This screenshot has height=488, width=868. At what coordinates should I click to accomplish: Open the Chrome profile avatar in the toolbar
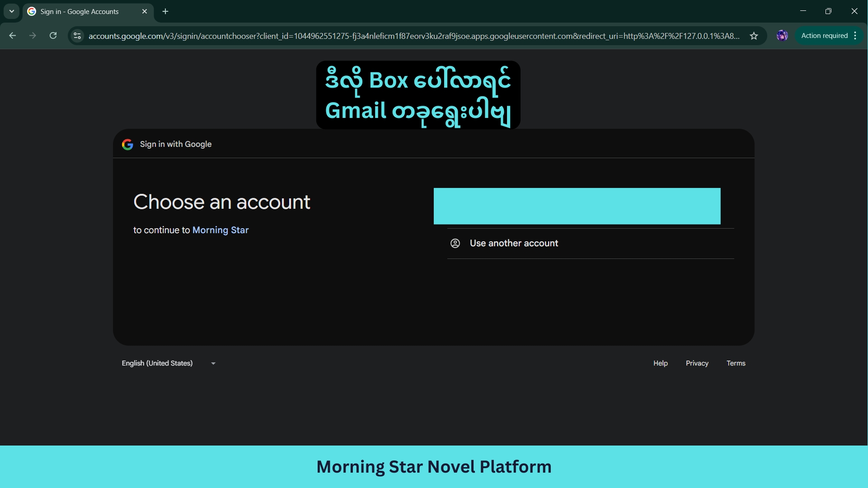click(x=783, y=36)
